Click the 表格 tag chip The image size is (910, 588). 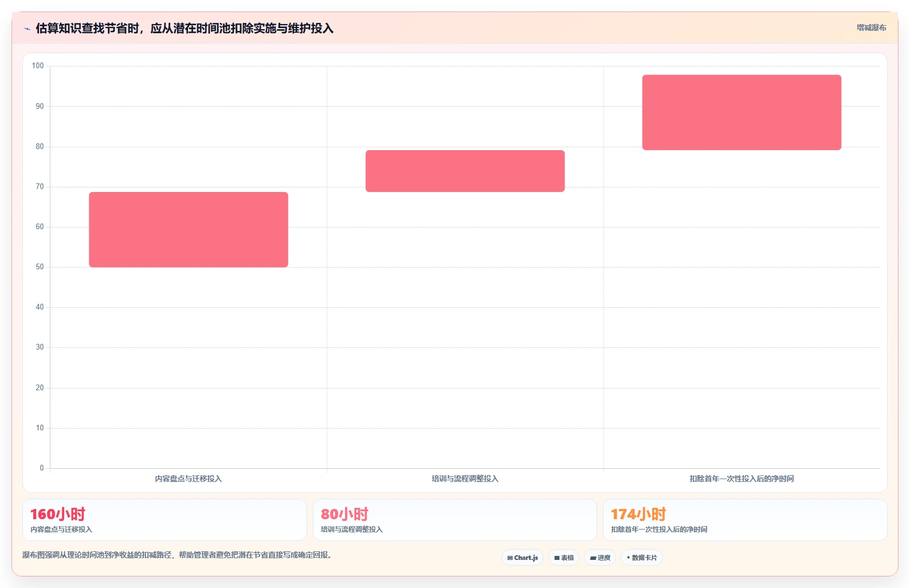pos(564,558)
